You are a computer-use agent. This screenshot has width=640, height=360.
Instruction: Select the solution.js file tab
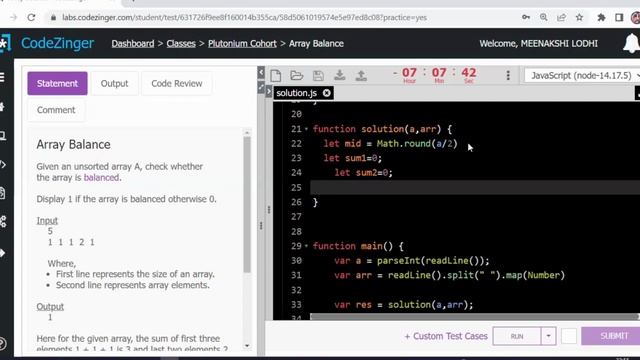[x=296, y=93]
